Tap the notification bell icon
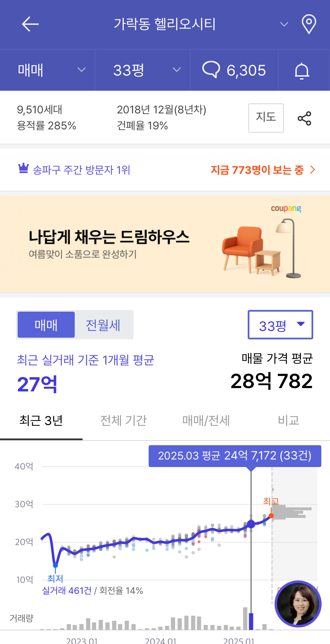The width and height of the screenshot is (330, 644). click(302, 71)
